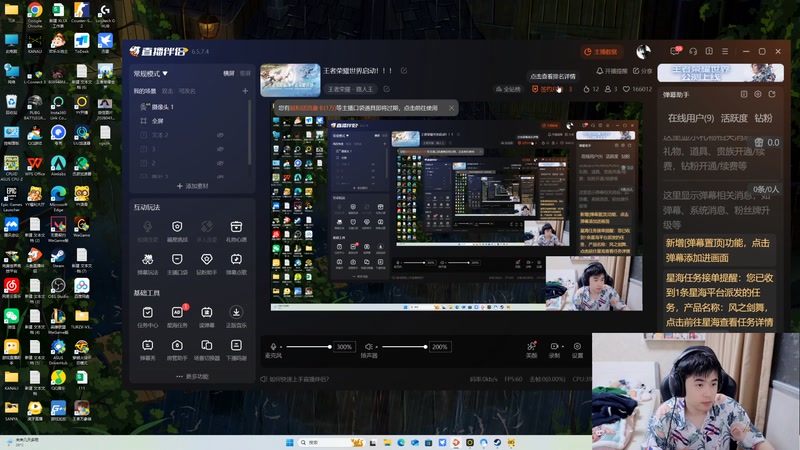Click speaker volume 200% field

click(439, 347)
